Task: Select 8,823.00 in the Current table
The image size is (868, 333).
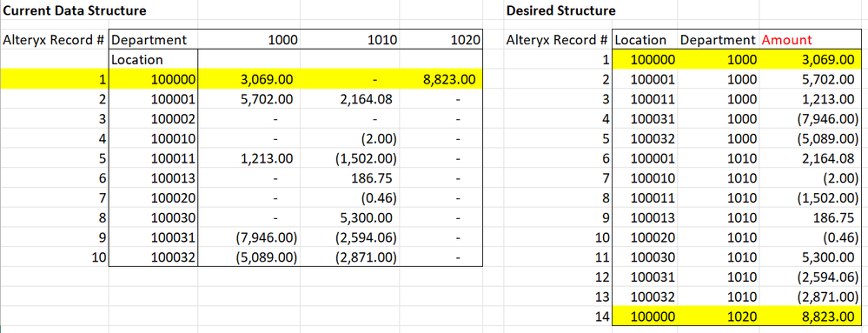Action: pyautogui.click(x=448, y=79)
